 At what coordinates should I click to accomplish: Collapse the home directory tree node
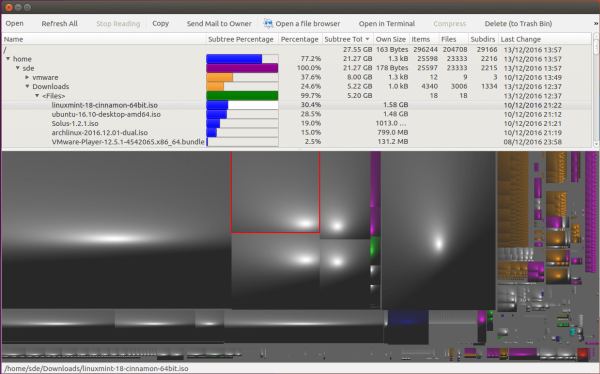click(x=8, y=59)
